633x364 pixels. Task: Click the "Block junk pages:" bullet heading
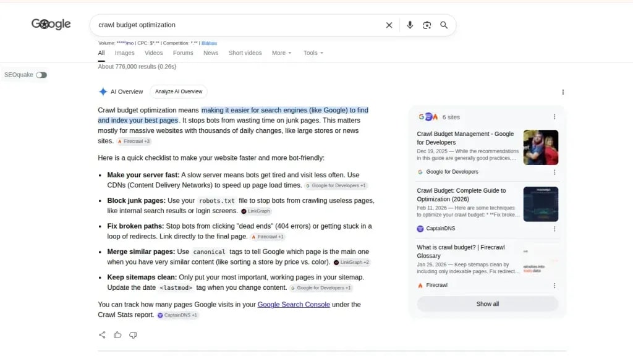click(x=136, y=201)
